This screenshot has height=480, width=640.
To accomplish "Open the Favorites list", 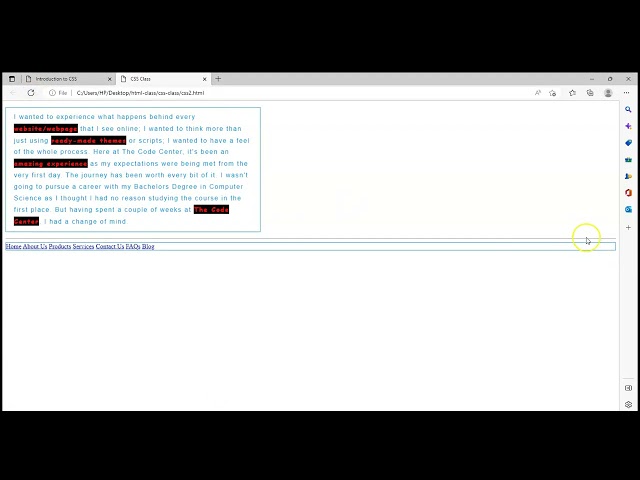I will [572, 93].
